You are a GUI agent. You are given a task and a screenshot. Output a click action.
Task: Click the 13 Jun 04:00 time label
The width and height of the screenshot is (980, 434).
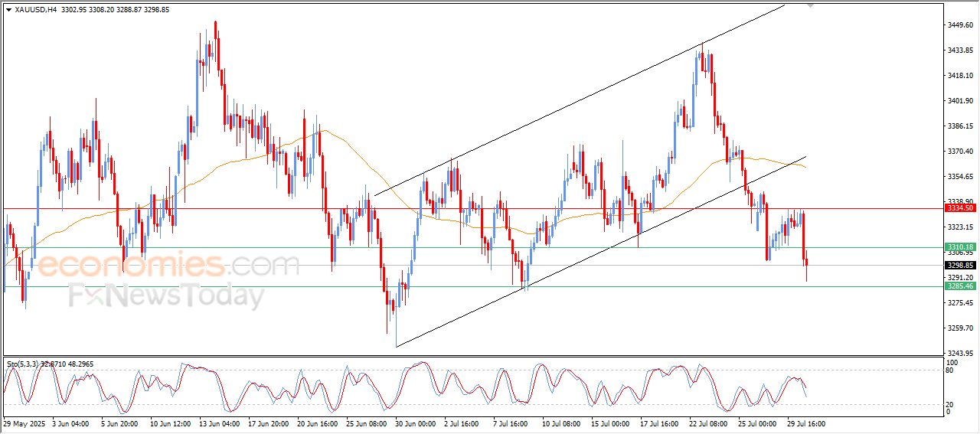point(218,423)
